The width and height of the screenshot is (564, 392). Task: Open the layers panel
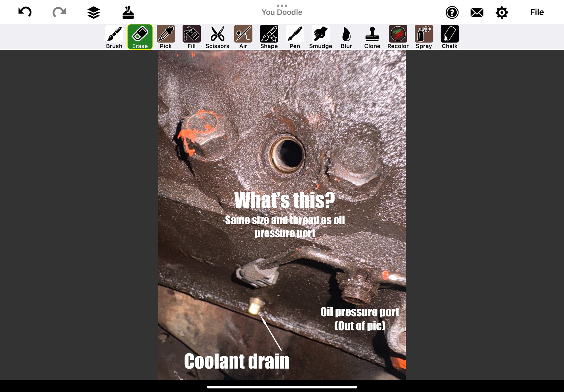(x=93, y=13)
